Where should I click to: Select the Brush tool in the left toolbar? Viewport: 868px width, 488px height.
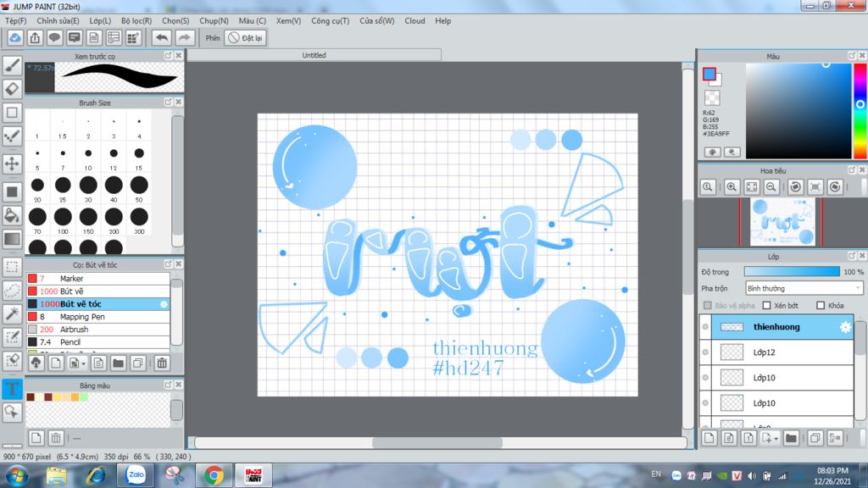coord(12,65)
